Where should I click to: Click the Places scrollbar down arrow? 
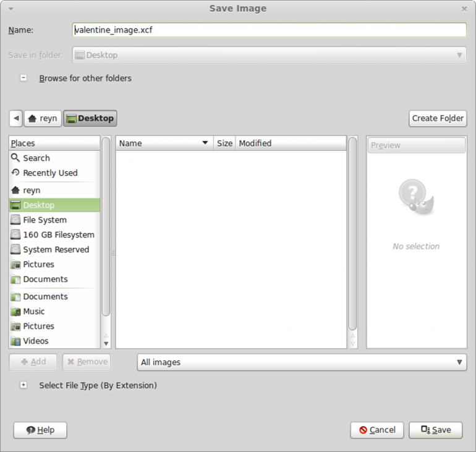click(x=106, y=344)
